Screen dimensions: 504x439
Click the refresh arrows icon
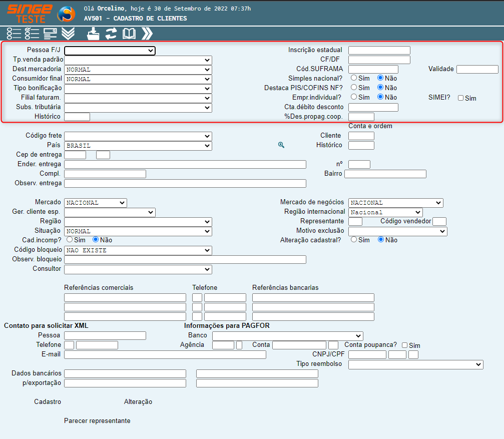tap(111, 34)
